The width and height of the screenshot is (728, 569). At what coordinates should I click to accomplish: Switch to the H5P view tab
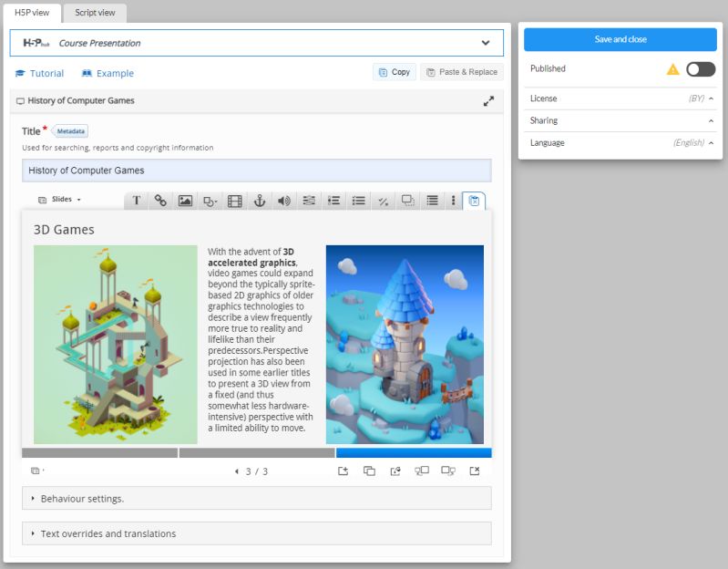tap(32, 13)
